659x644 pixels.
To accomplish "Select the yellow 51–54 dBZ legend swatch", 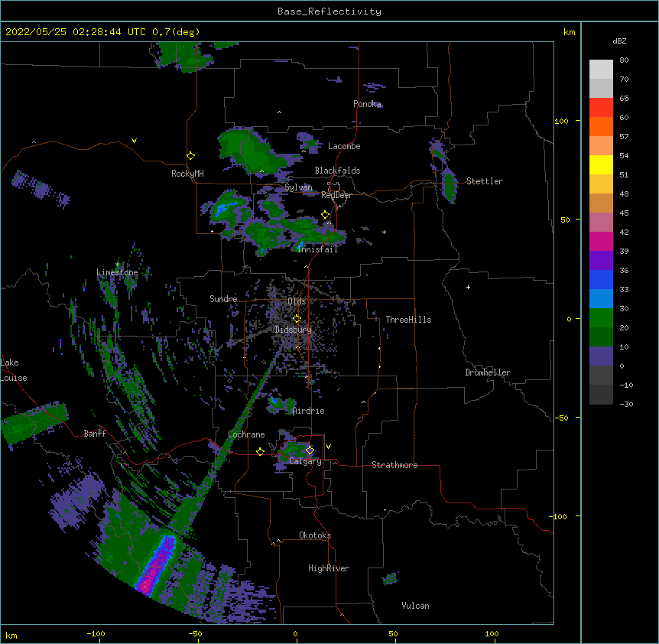I will pyautogui.click(x=601, y=165).
